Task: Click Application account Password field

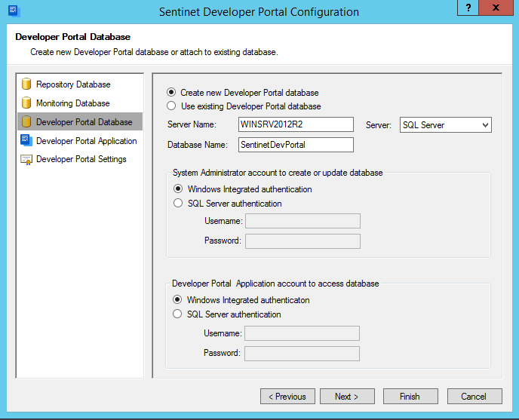Action: pyautogui.click(x=302, y=354)
